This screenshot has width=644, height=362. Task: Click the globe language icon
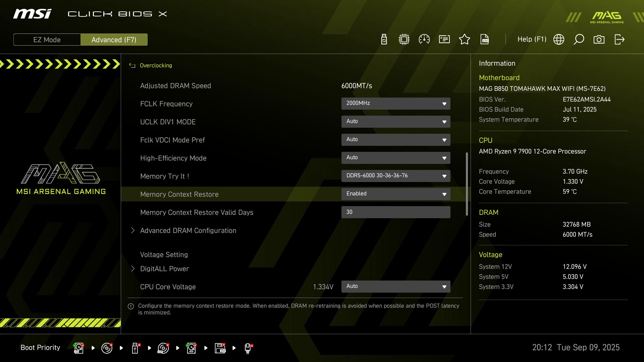(559, 40)
